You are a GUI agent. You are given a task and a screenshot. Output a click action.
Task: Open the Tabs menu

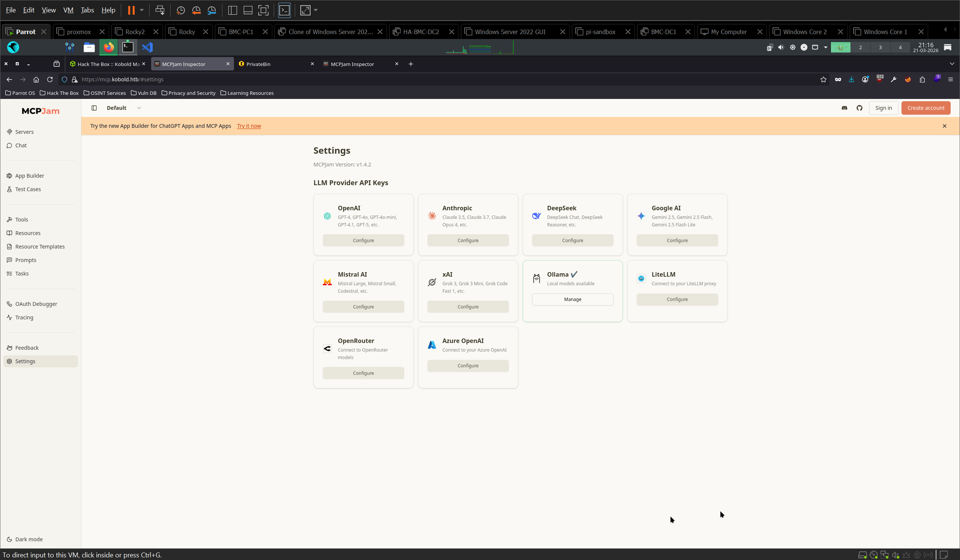[x=87, y=10]
